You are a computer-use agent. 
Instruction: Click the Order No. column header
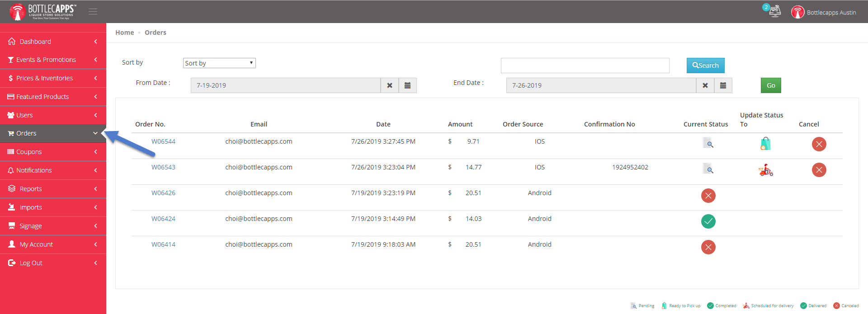point(150,124)
